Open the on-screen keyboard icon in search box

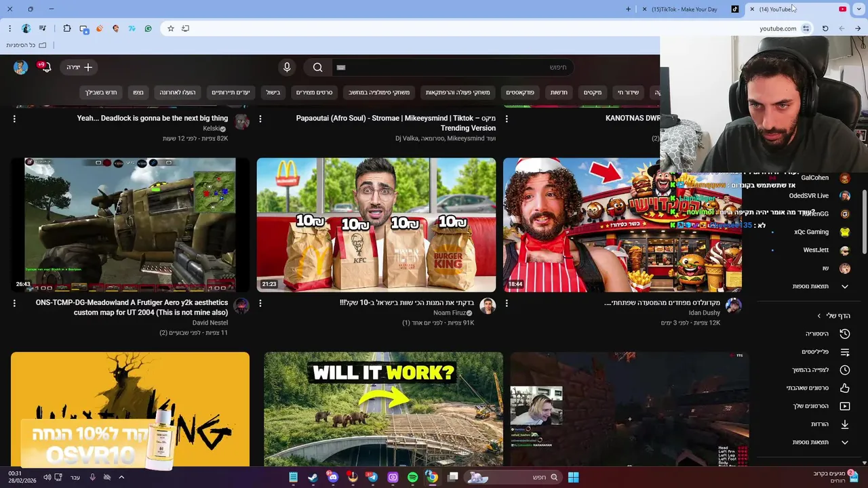click(x=341, y=67)
